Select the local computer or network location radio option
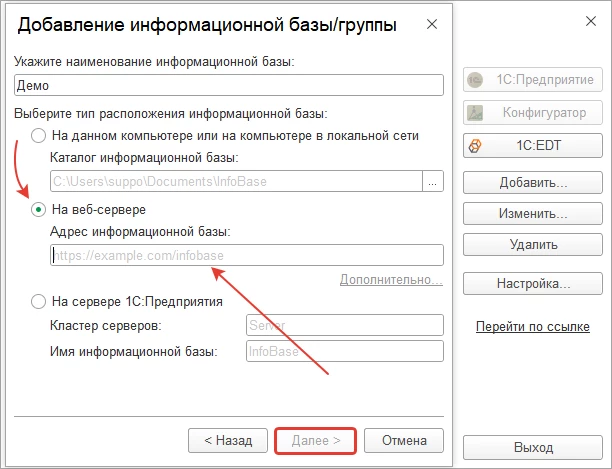 (x=38, y=136)
